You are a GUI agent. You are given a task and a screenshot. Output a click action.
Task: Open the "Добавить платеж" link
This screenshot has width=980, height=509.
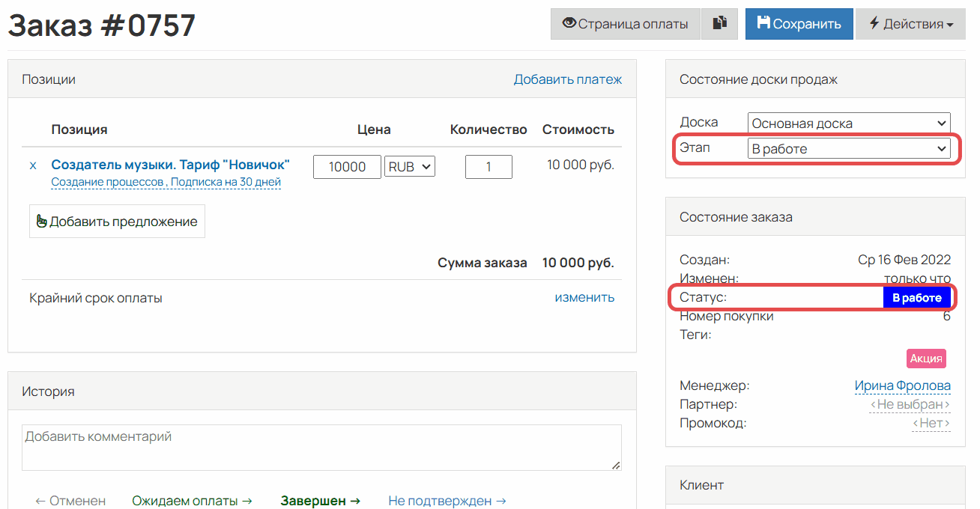pyautogui.click(x=568, y=78)
